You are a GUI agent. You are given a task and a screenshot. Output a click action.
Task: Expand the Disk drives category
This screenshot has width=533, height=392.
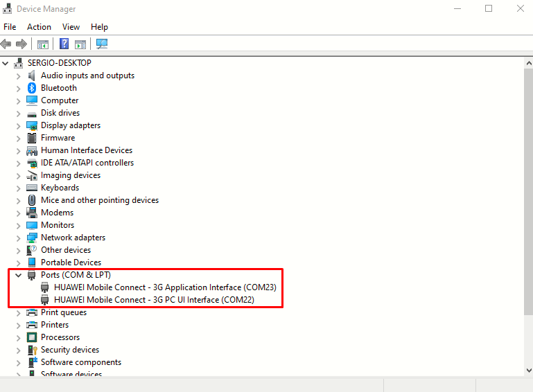coord(18,114)
